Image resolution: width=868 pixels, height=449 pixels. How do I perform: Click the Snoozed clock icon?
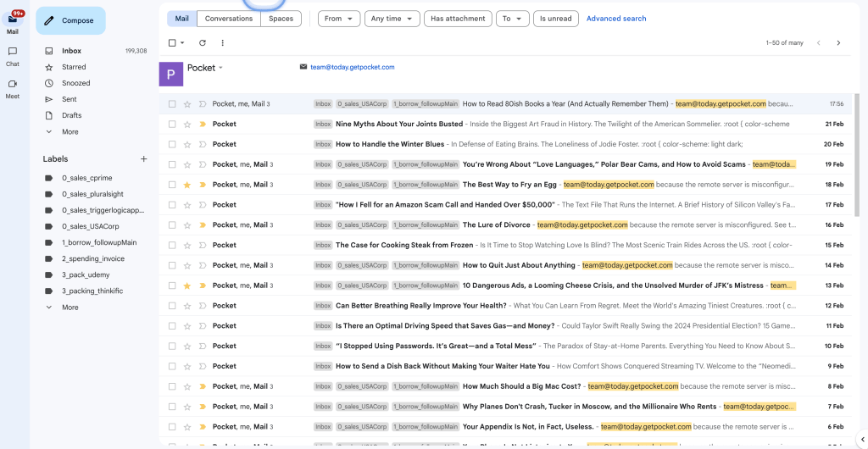tap(48, 83)
